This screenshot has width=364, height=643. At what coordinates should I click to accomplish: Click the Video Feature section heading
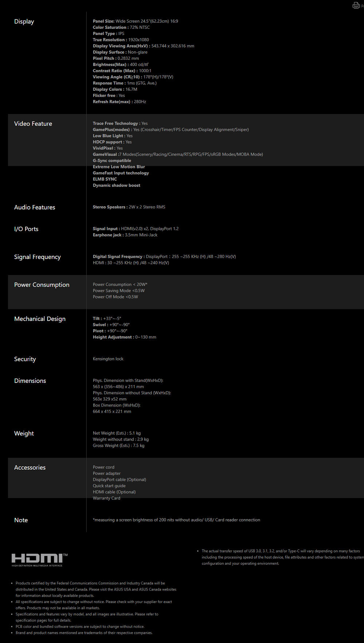pyautogui.click(x=33, y=124)
